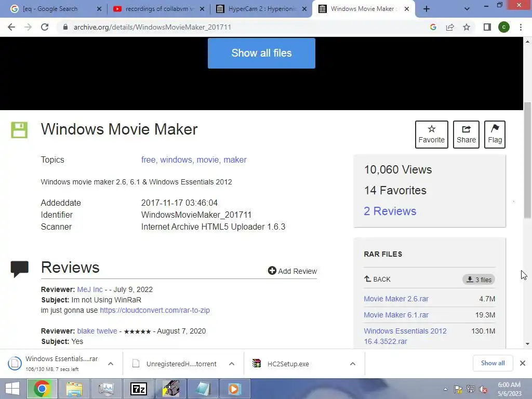Click the scrollbar down arrow

tap(527, 344)
